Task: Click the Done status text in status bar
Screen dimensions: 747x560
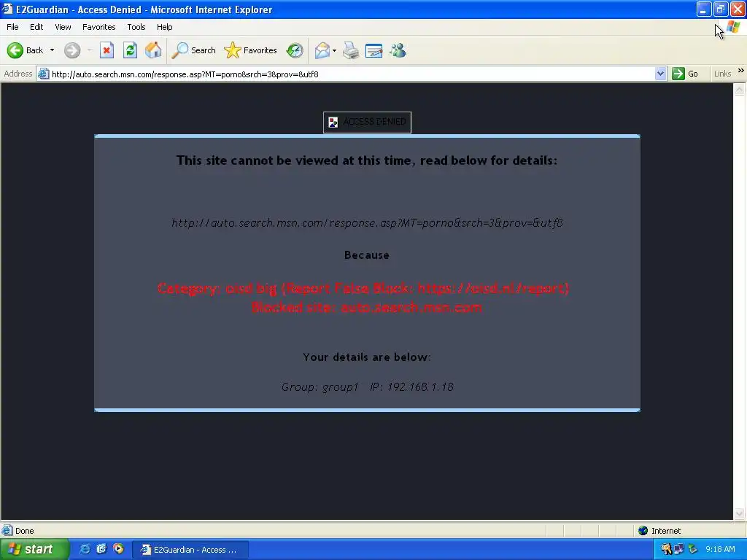Action: click(x=24, y=531)
